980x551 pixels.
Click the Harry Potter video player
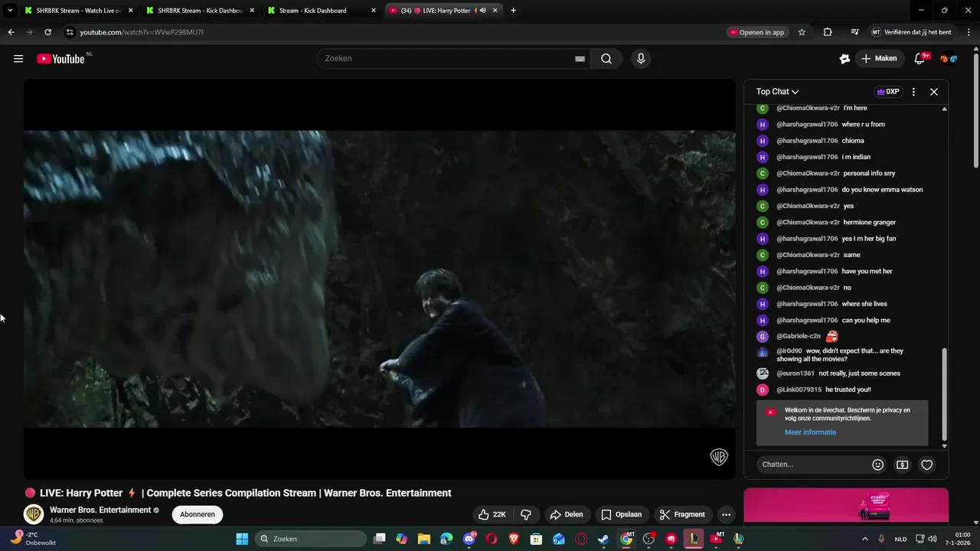point(380,279)
